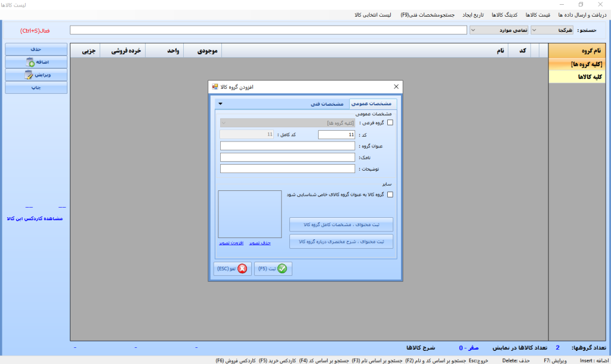Open the دریافت و ارسال داده ها menu

pyautogui.click(x=580, y=14)
